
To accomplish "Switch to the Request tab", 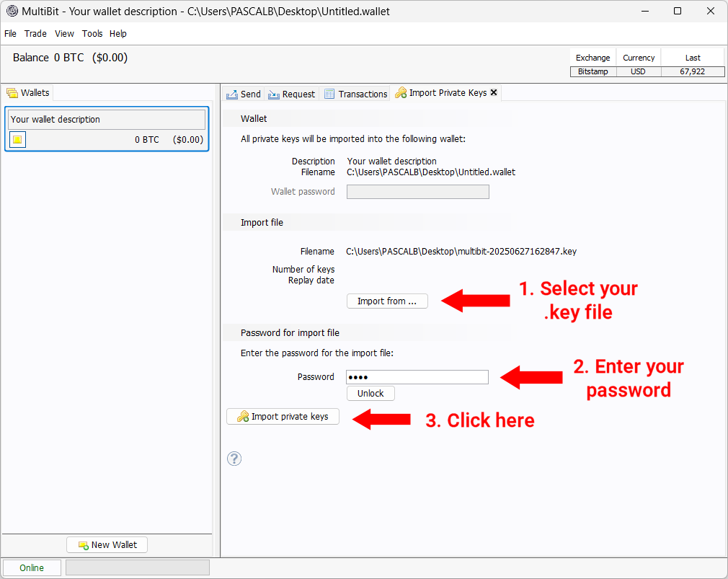I will (x=292, y=93).
